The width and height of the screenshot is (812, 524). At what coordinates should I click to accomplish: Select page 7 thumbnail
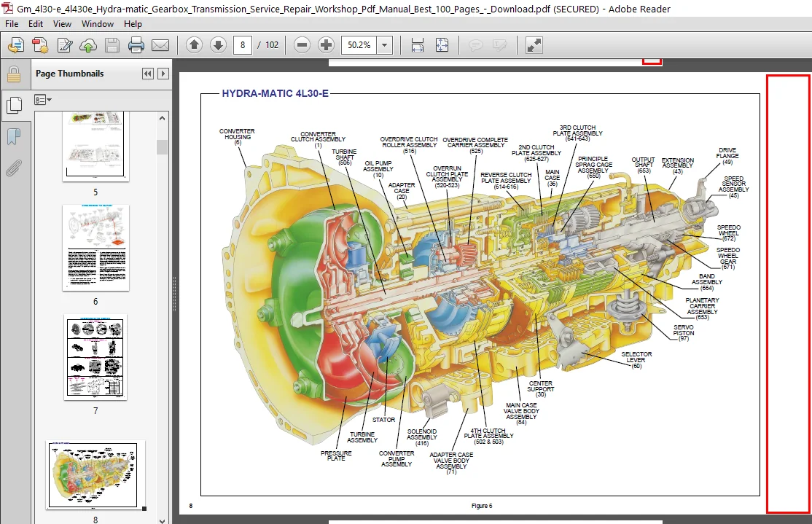[95, 357]
